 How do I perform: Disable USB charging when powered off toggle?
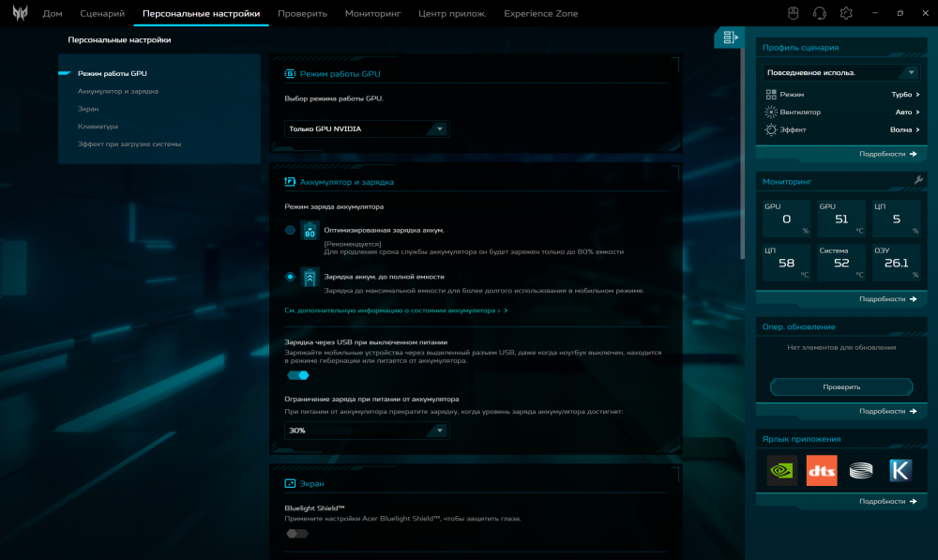298,375
